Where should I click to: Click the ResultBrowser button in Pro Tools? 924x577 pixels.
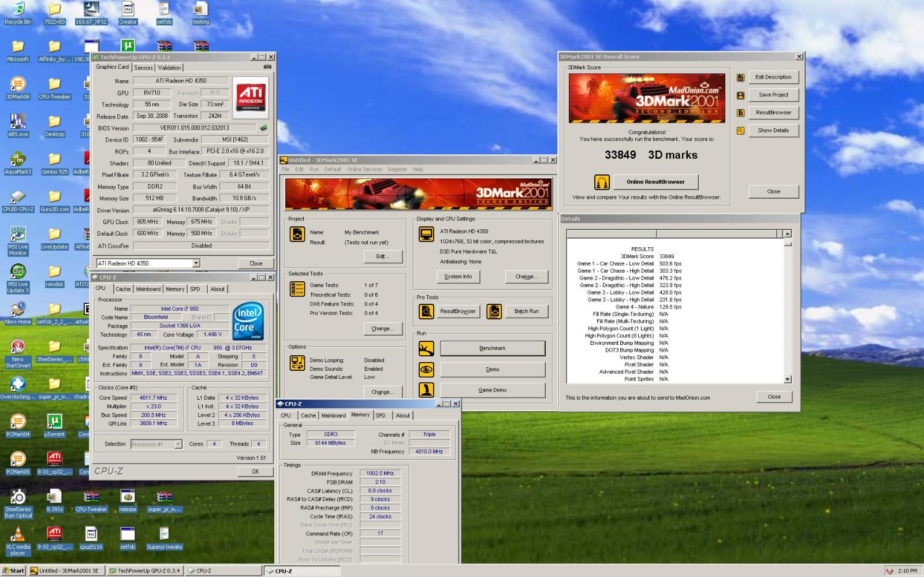pos(458,311)
